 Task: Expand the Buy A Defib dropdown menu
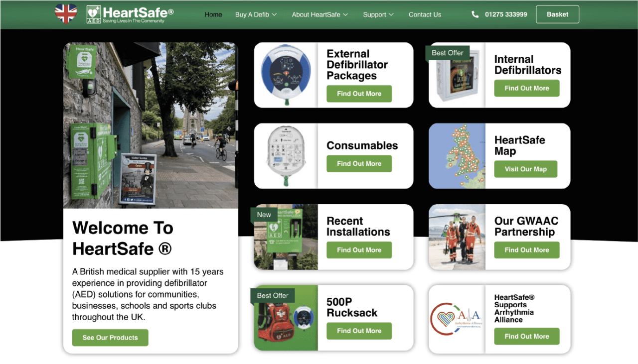click(256, 14)
